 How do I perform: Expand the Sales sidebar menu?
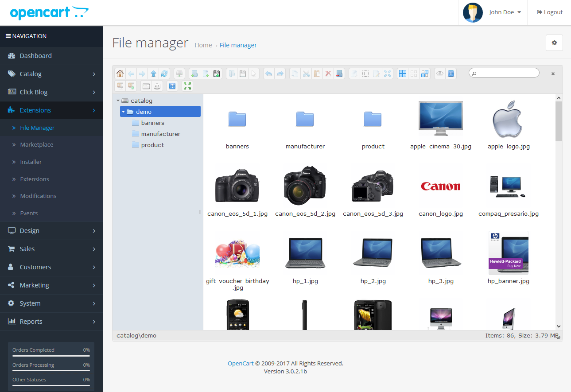[51, 249]
